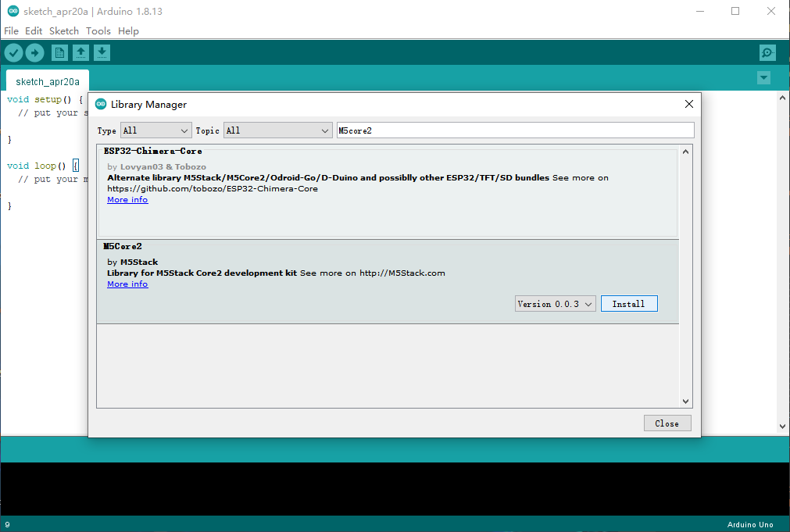This screenshot has width=790, height=532.
Task: Click the library list scroll up arrow
Action: click(685, 152)
